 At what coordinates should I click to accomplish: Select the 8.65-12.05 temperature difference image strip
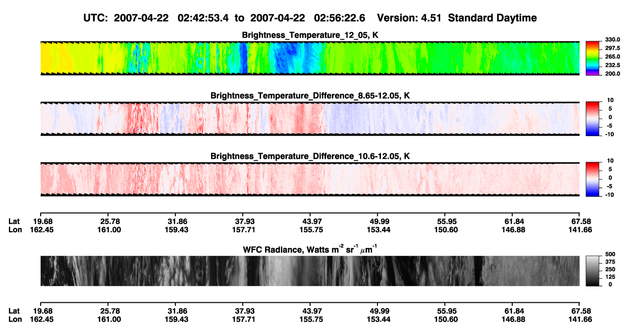pos(310,119)
